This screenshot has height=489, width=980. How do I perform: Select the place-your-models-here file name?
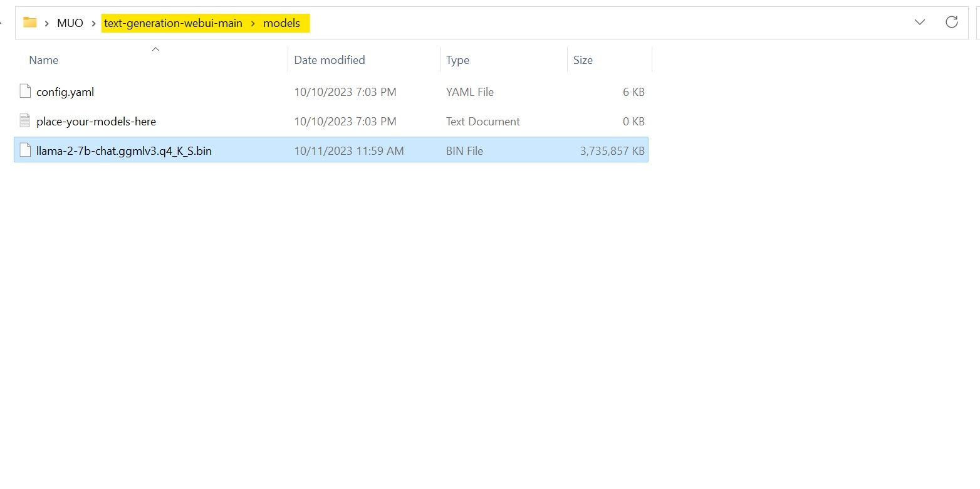96,122
